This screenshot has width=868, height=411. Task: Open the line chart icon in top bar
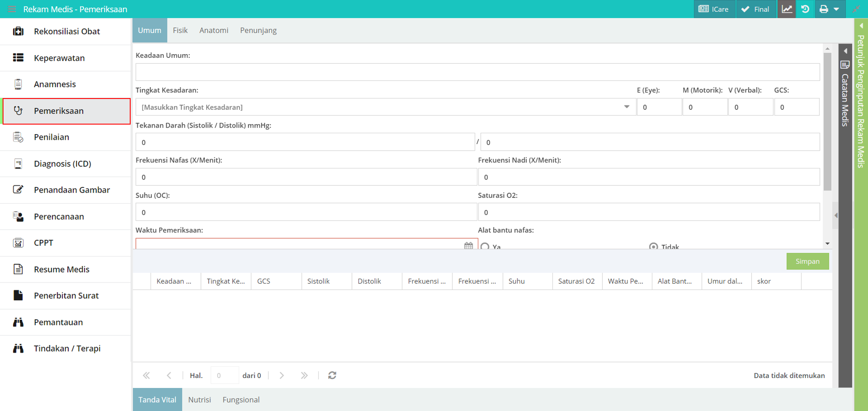click(787, 9)
